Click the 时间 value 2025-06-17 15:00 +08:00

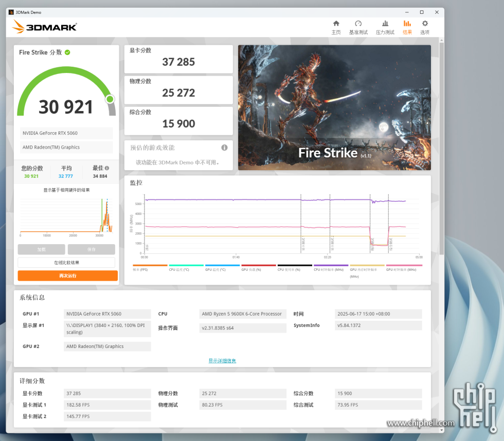tap(379, 314)
